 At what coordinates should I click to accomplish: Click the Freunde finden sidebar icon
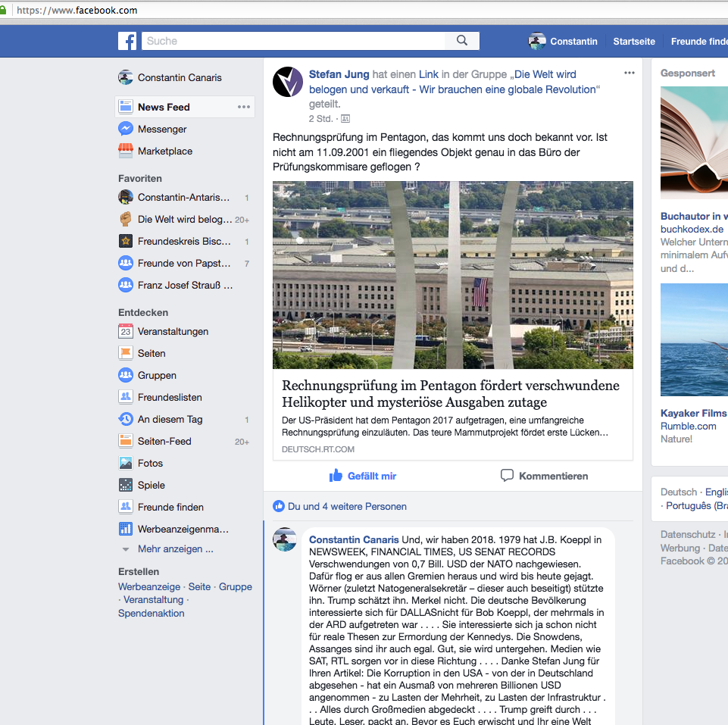point(125,507)
